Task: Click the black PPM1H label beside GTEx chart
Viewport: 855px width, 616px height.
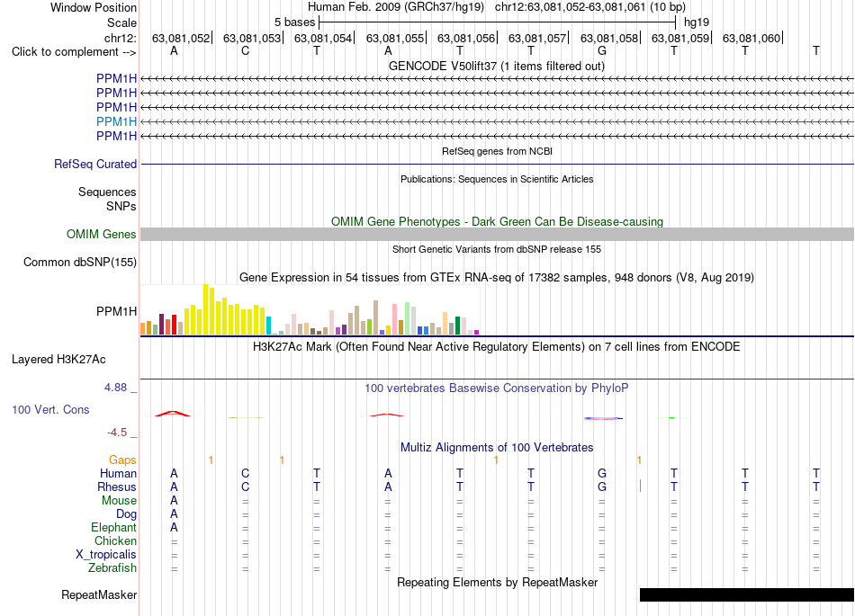Action: click(x=117, y=311)
